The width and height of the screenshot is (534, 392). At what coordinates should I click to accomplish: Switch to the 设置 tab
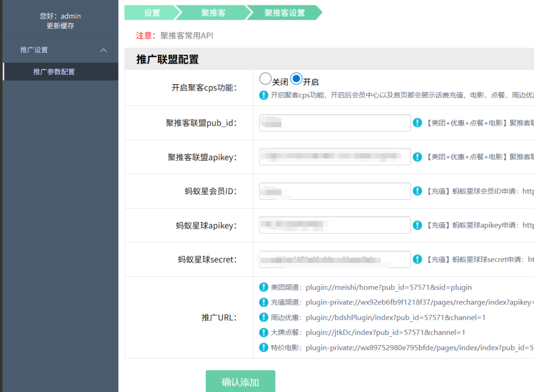pyautogui.click(x=152, y=12)
